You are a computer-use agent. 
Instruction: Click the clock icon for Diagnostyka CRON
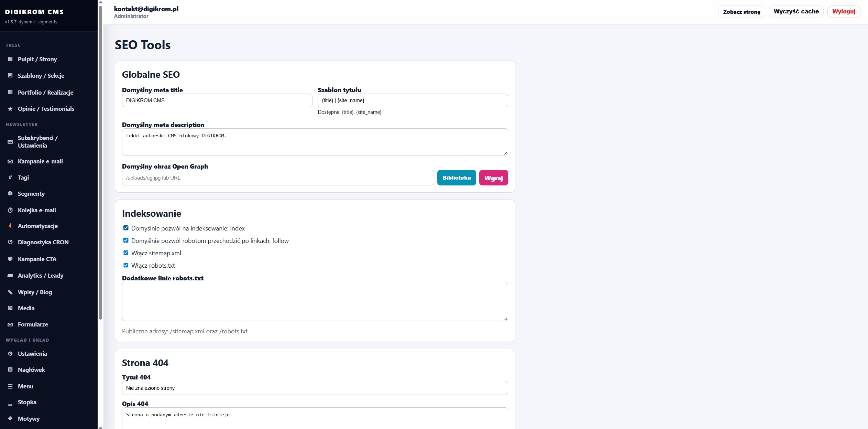[10, 242]
